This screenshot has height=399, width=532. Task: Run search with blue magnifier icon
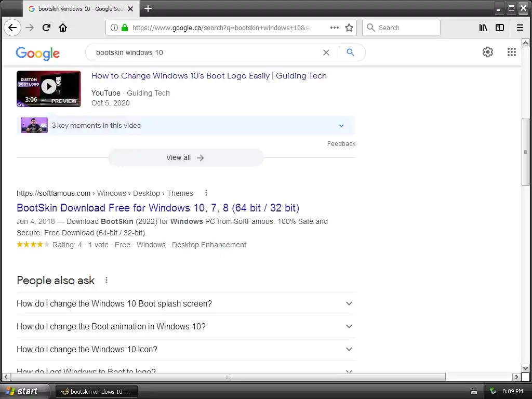coord(351,52)
